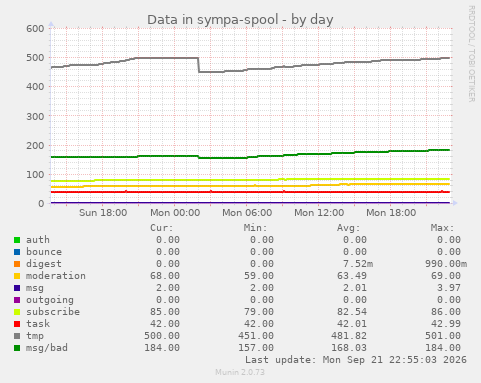Select the 'digest' legend label
The image size is (481, 383).
click(x=44, y=264)
